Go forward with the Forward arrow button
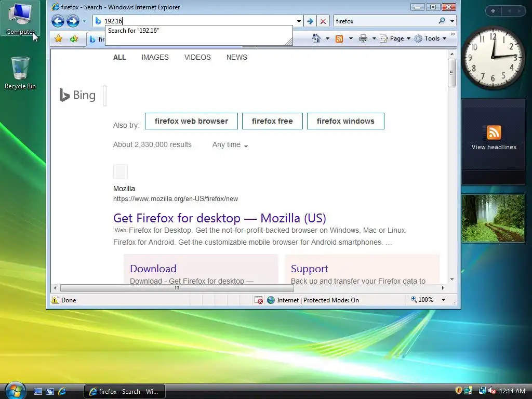The width and height of the screenshot is (532, 399). click(x=73, y=21)
